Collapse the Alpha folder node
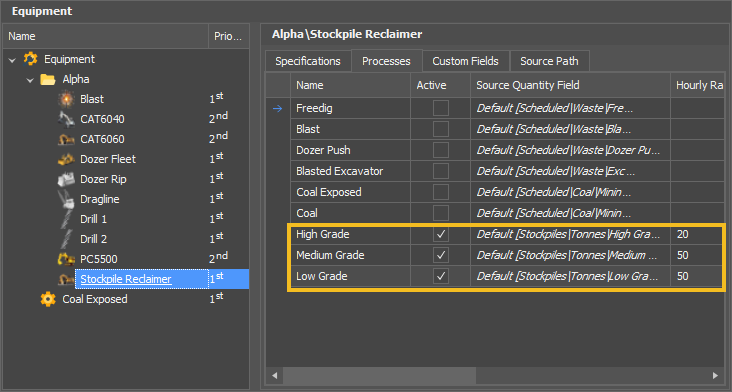The height and width of the screenshot is (392, 732). [x=30, y=80]
